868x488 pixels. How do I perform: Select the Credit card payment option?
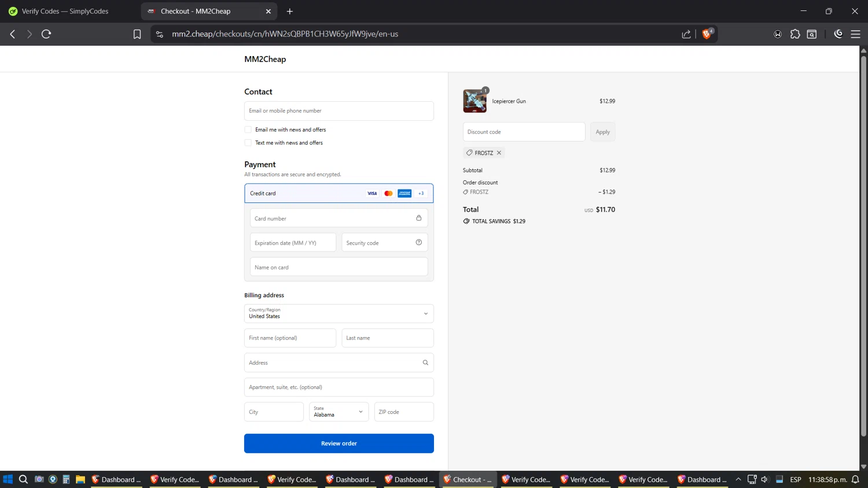(339, 193)
